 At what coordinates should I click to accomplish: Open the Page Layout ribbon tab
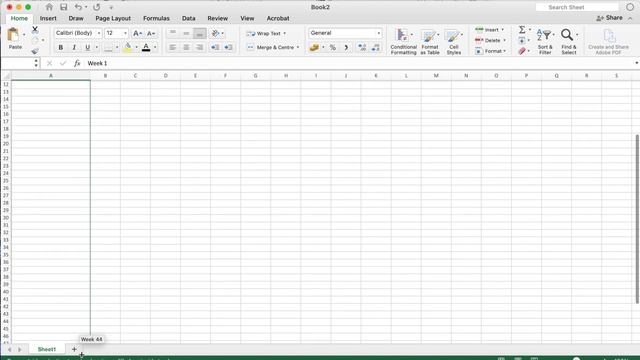pyautogui.click(x=113, y=18)
